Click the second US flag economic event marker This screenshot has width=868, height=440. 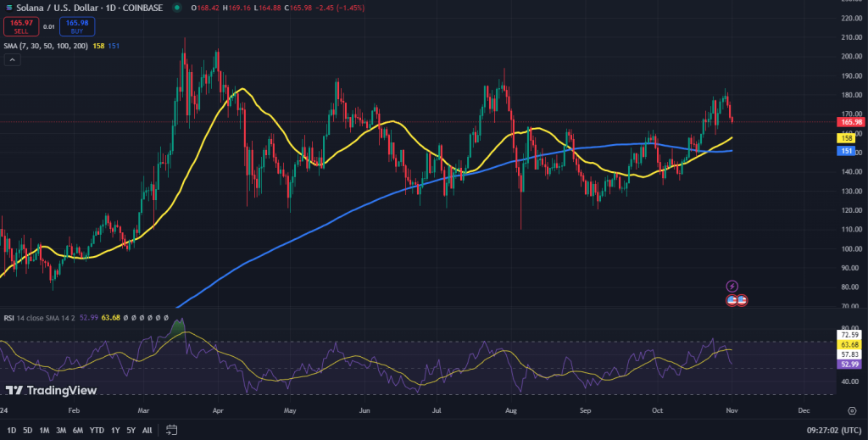(743, 300)
